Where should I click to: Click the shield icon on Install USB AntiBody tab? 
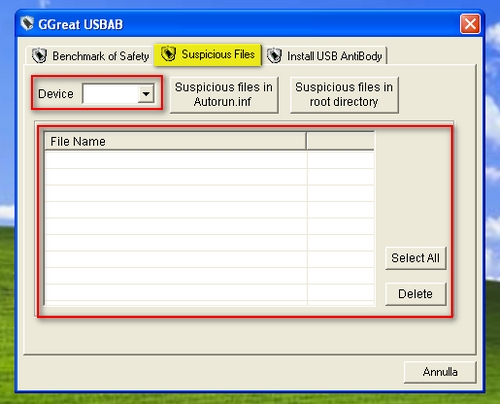pyautogui.click(x=274, y=56)
